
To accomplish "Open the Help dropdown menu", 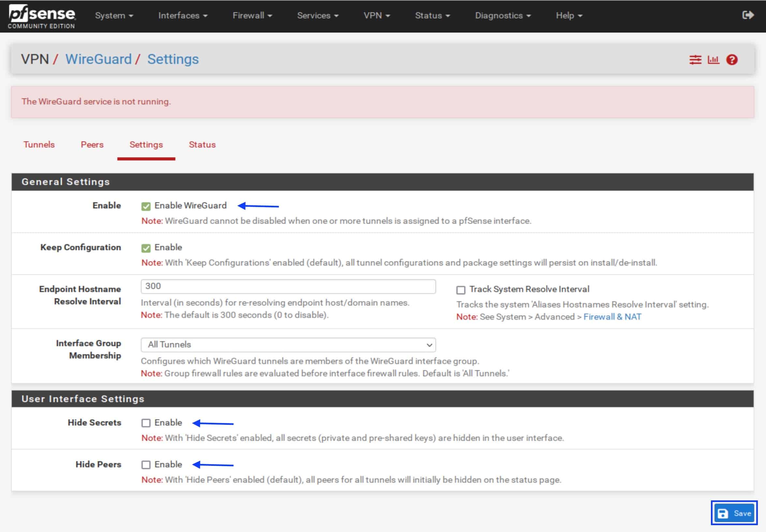I will (569, 15).
